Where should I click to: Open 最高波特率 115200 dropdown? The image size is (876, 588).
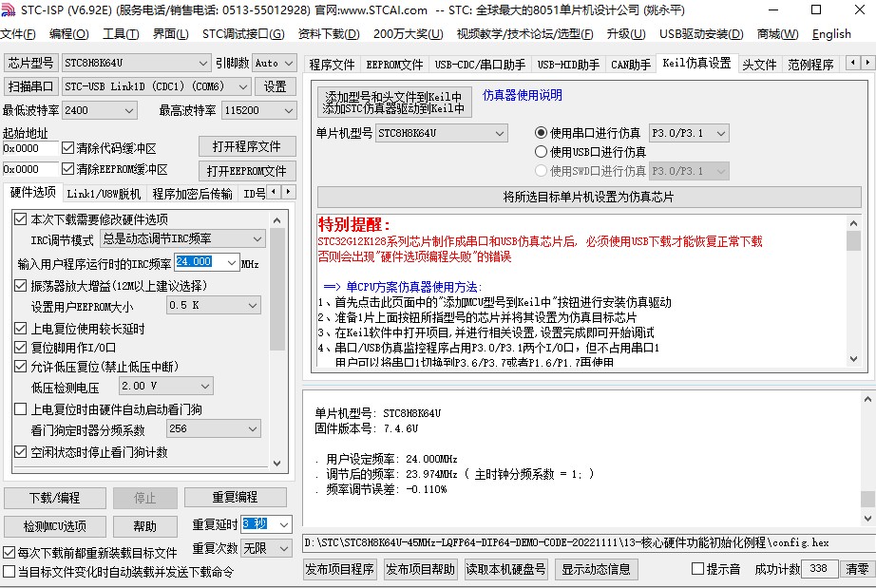[x=258, y=110]
